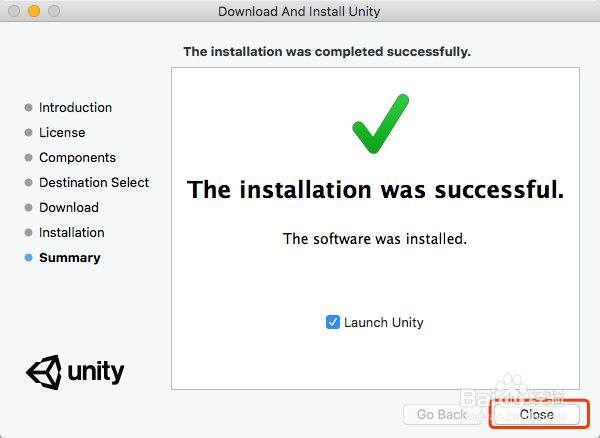Close the installer with Close button

click(536, 414)
